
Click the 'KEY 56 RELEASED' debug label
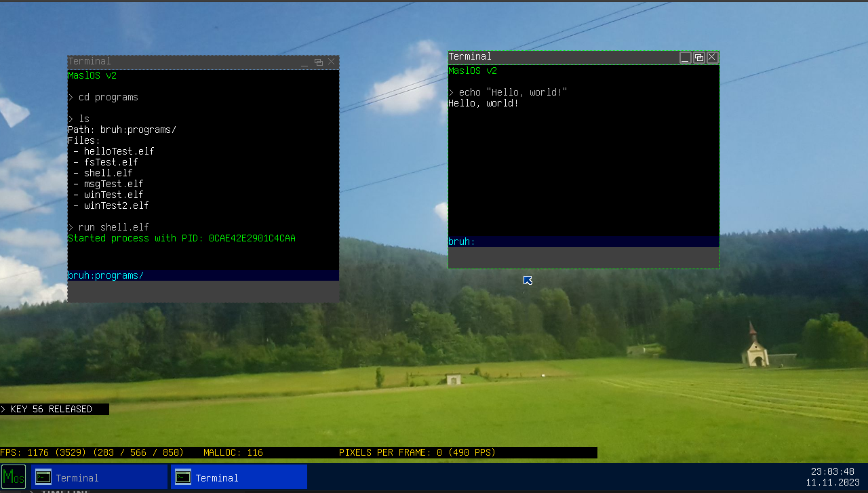pos(54,409)
